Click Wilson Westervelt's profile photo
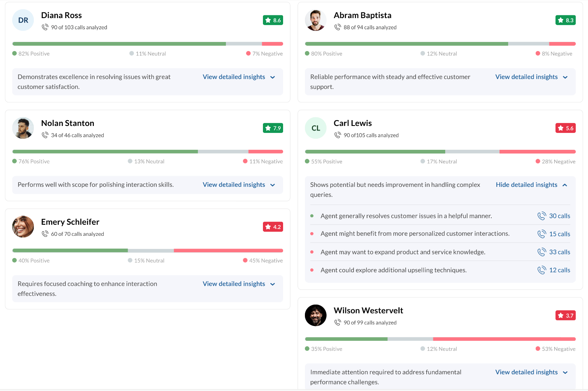588x391 pixels. point(316,316)
